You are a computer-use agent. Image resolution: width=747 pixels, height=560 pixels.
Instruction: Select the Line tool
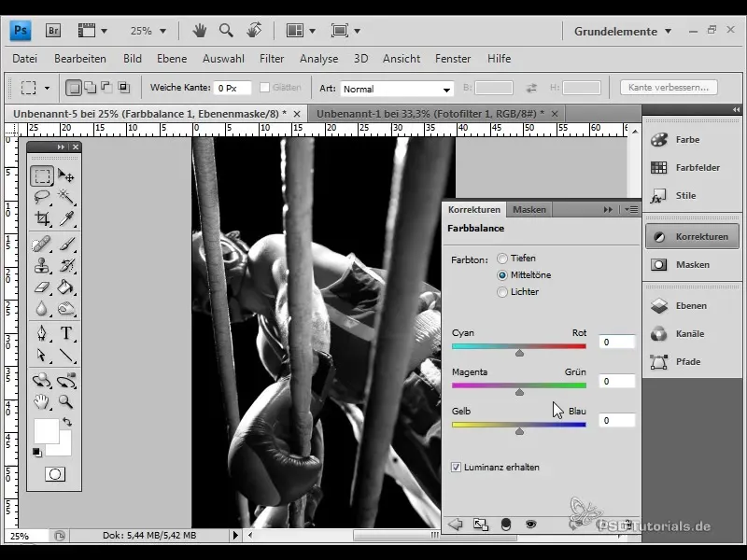tap(66, 355)
